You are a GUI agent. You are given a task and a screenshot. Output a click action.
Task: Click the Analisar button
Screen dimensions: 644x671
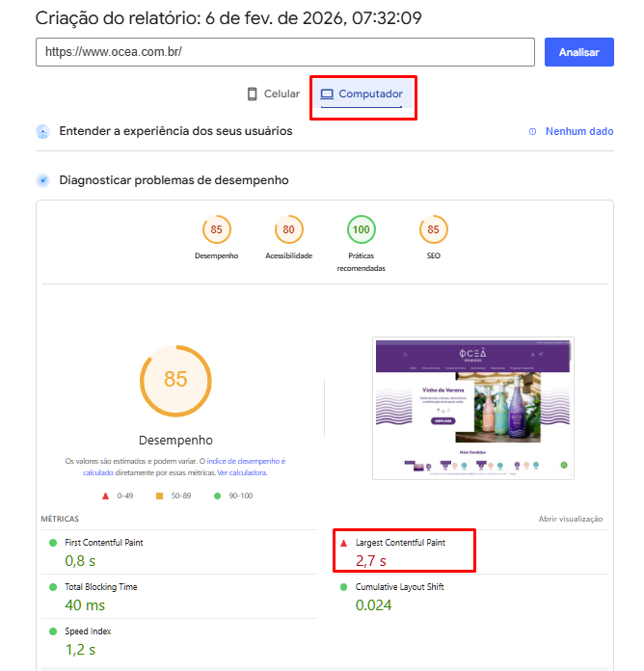[x=578, y=52]
